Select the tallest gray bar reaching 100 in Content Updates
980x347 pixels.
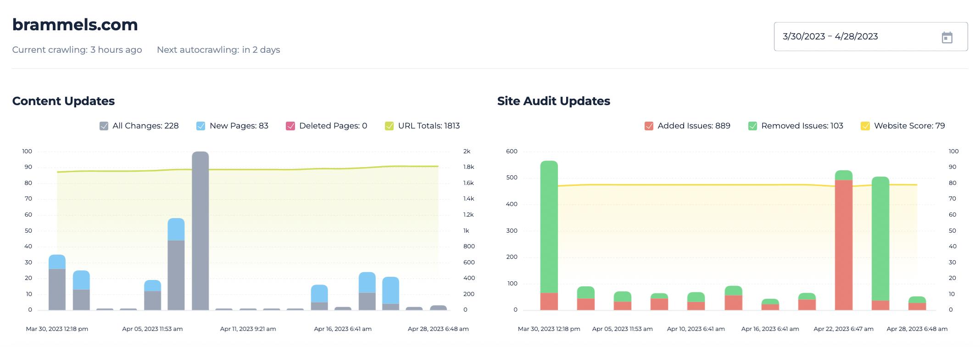200,231
